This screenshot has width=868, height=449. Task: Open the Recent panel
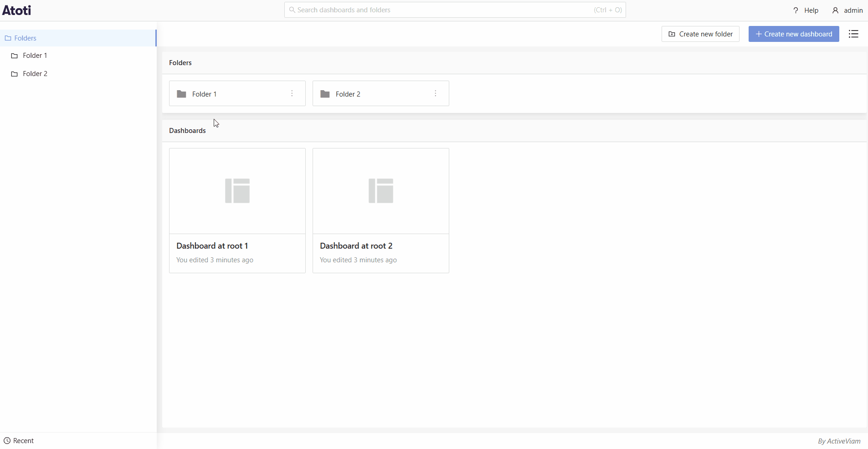pos(20,440)
